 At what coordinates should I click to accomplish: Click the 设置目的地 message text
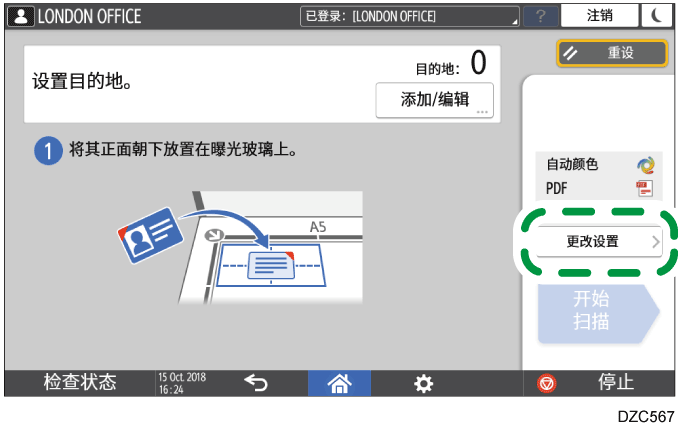(x=82, y=81)
